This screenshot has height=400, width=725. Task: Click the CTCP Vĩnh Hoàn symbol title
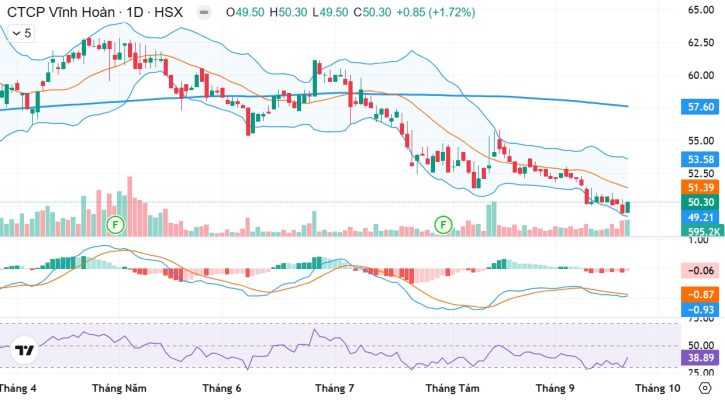click(x=60, y=12)
